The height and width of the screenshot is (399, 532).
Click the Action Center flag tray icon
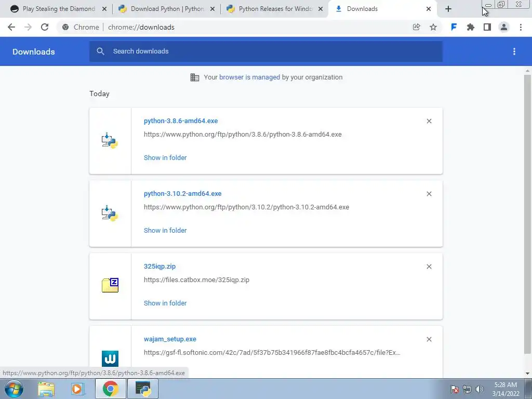[x=455, y=389]
